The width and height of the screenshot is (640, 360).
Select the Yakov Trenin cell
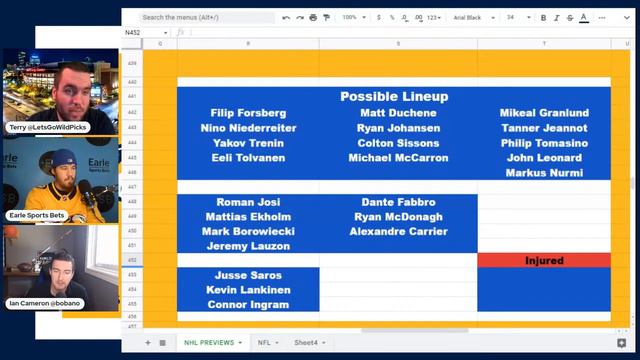coord(248,143)
